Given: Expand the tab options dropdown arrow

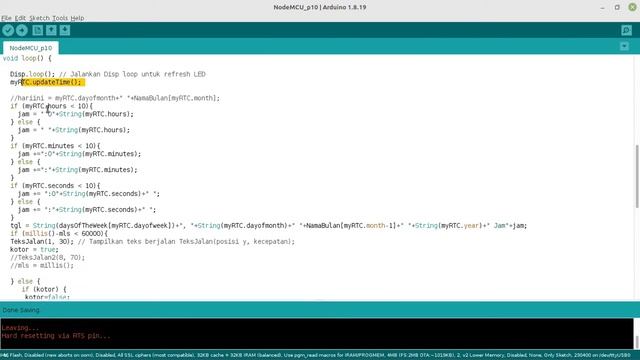Looking at the screenshot, I should [x=624, y=46].
